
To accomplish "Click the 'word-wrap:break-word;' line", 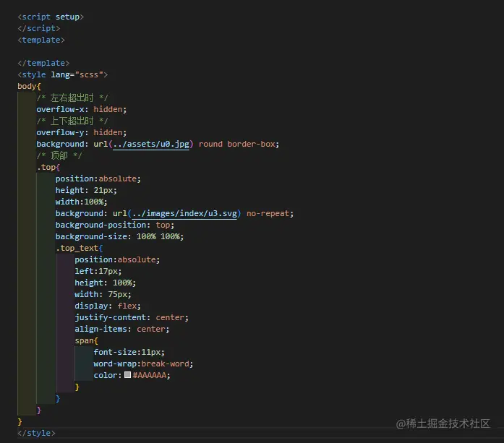I will [143, 364].
